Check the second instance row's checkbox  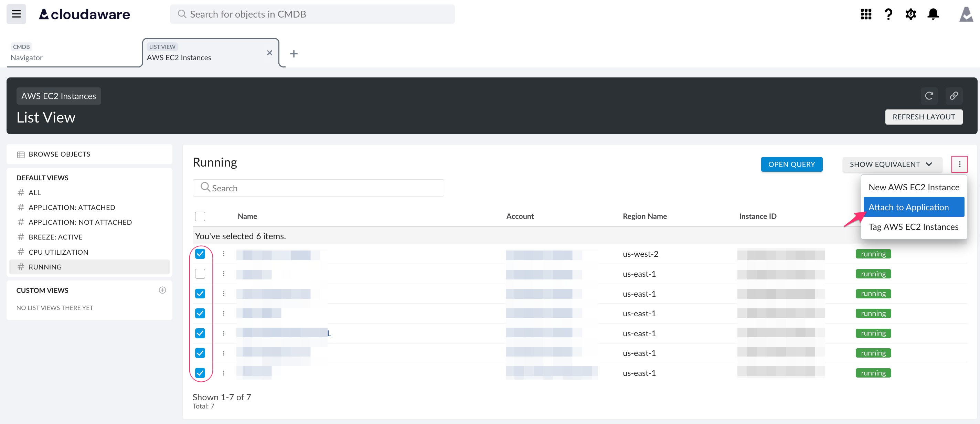(x=200, y=273)
